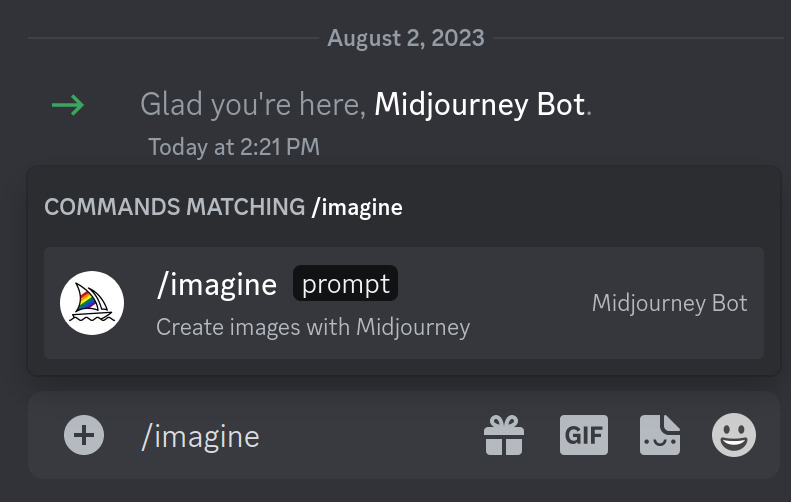
Task: Click the /imagine command name in suggestion
Action: [x=217, y=285]
